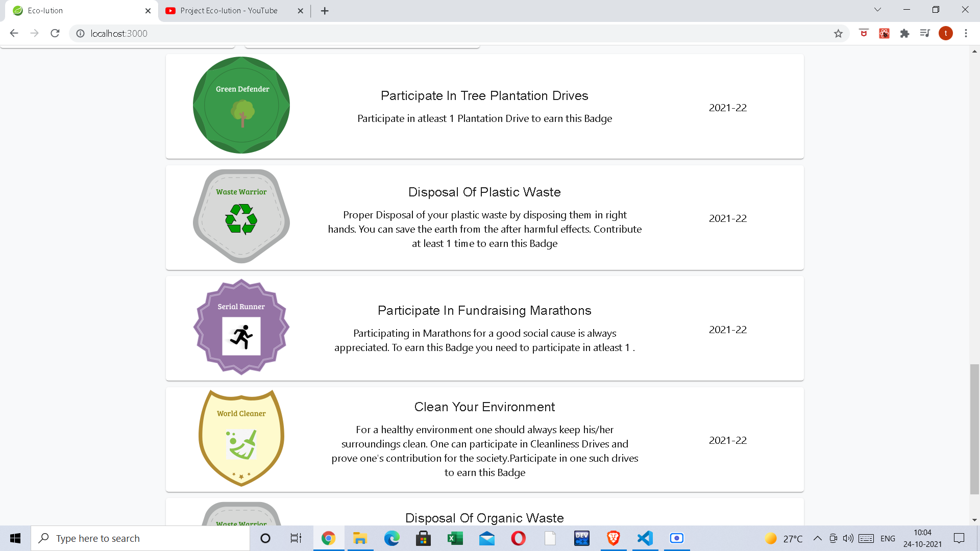
Task: Bookmark this page with star icon
Action: pyautogui.click(x=838, y=34)
